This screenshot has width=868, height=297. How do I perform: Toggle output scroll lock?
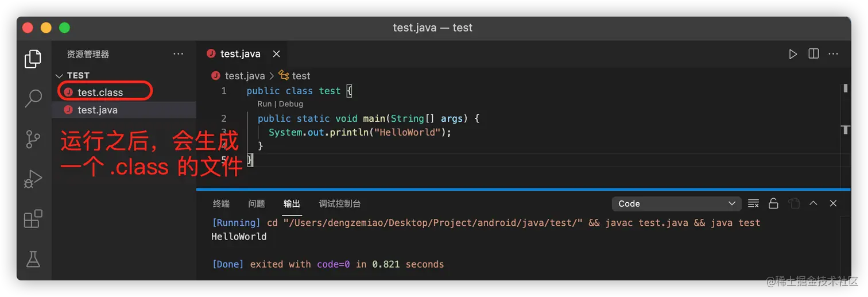(x=773, y=203)
